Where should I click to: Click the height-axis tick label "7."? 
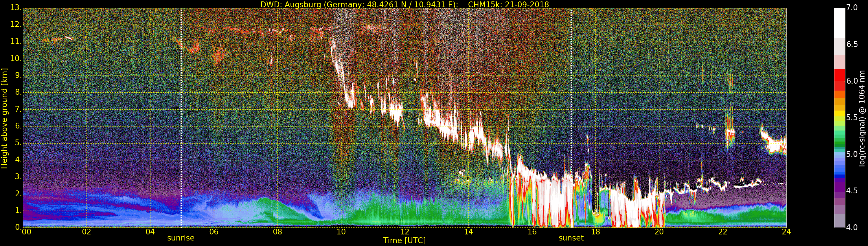(x=18, y=109)
